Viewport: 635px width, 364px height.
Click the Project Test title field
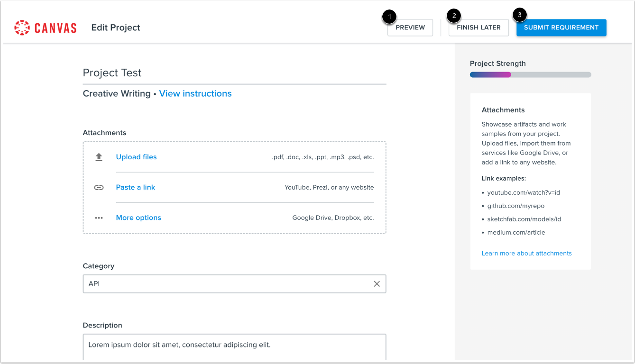pos(234,73)
